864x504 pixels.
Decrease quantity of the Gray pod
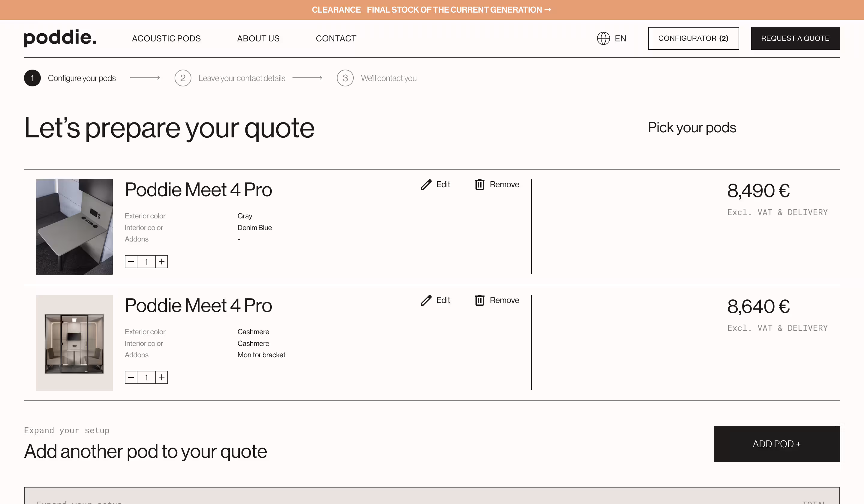coord(131,262)
